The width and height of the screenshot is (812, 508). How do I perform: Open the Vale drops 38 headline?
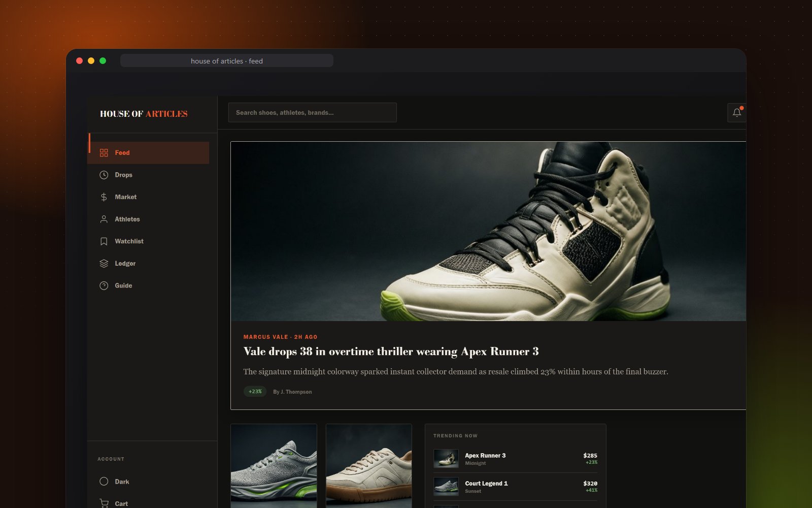[x=391, y=352]
